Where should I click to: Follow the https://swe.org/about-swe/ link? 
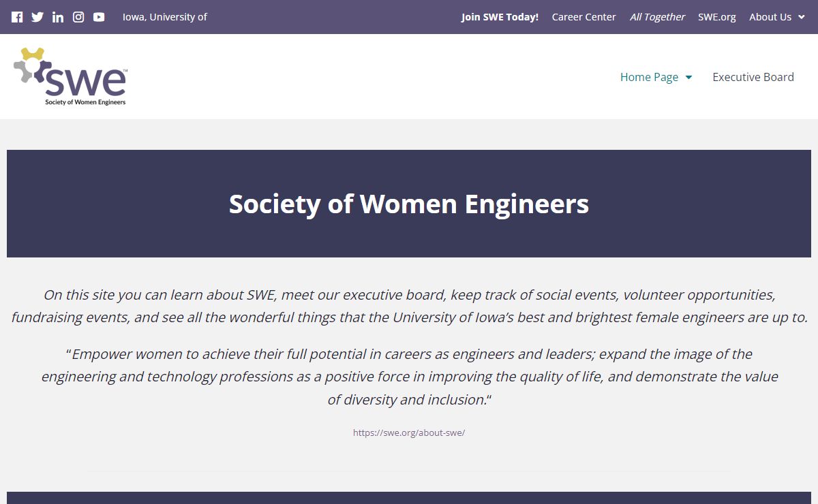pos(409,432)
